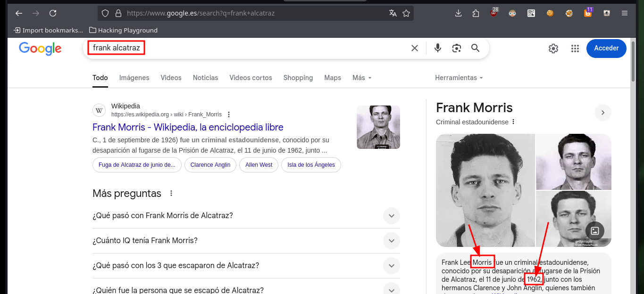
Task: Submit the search with the magnifier icon
Action: coord(475,48)
